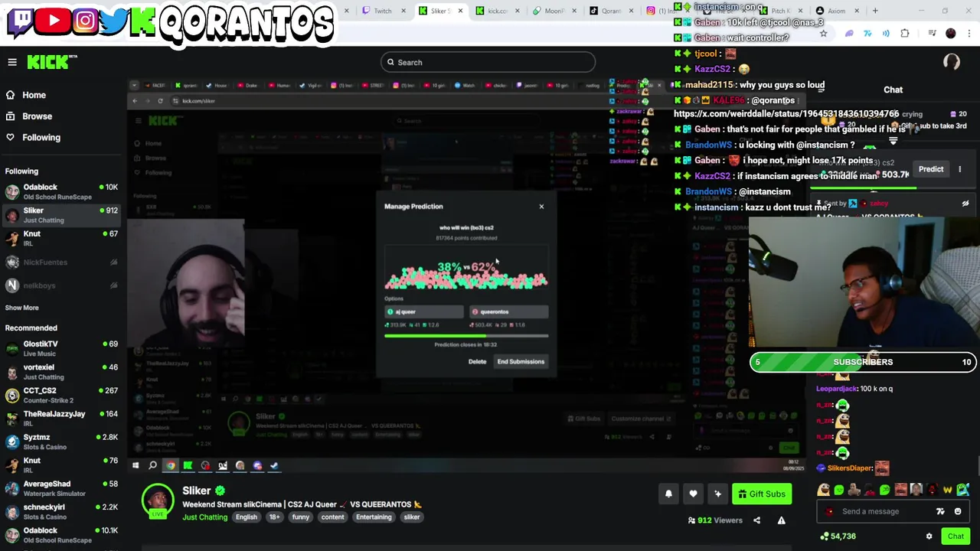Open recommended channel TheRealJazzyJay

61,419
